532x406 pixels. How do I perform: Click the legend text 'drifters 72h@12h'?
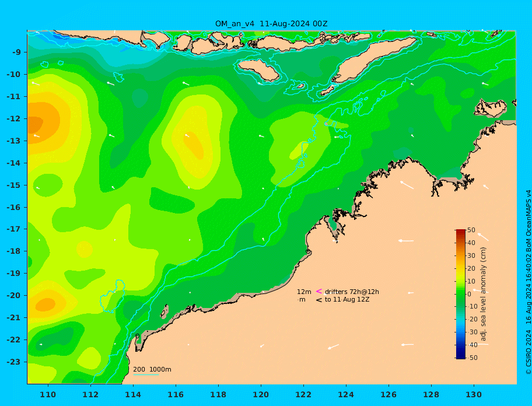[352, 292]
